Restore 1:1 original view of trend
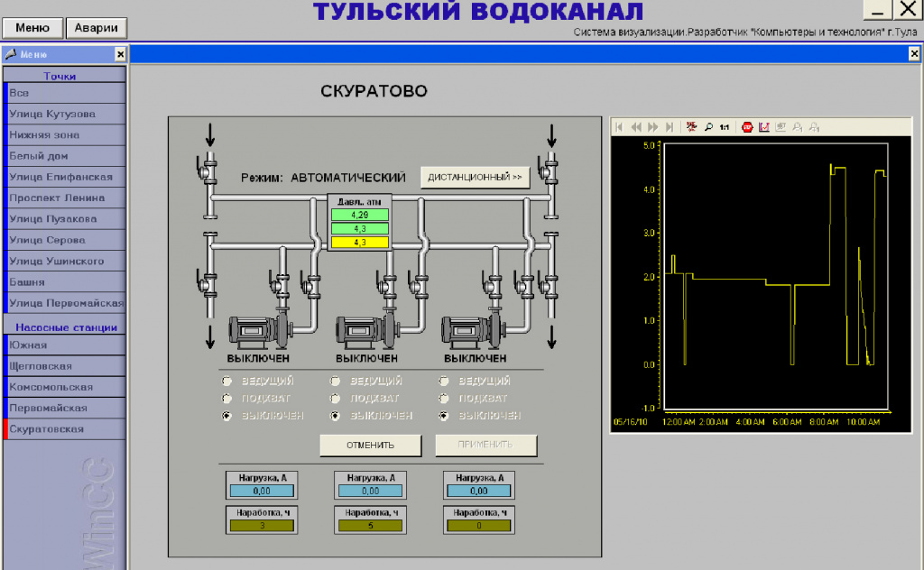 [725, 127]
